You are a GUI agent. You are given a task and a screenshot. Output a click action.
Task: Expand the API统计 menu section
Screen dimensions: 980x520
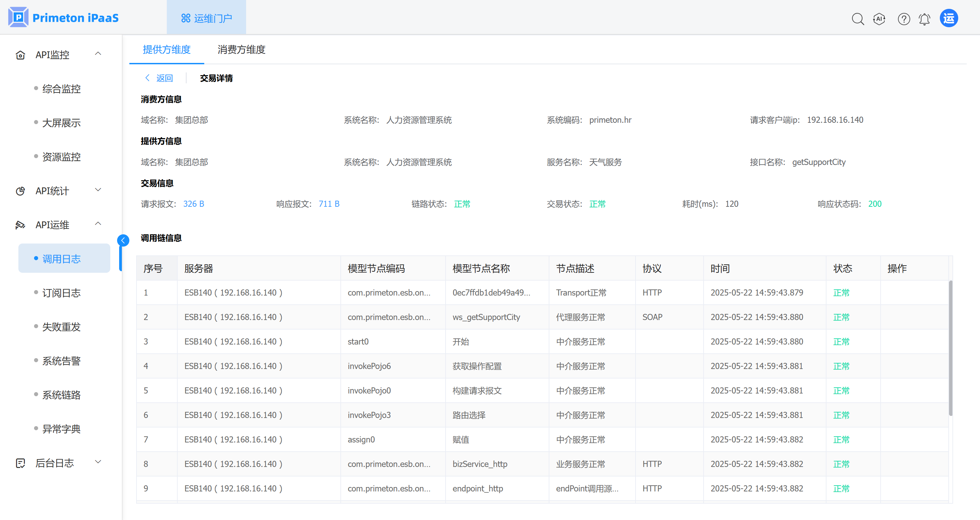[x=98, y=190]
